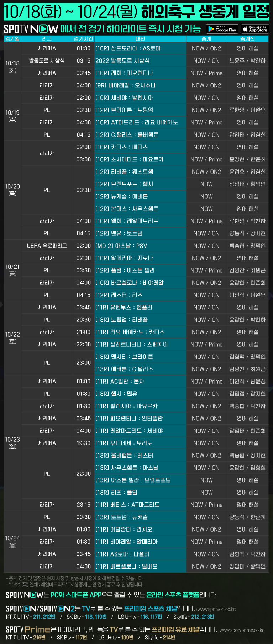Image resolution: width=273 pixels, height=644 pixels.
Task: Click the 'Skylife - 214번' channel text
Action: pyautogui.click(x=160, y=638)
